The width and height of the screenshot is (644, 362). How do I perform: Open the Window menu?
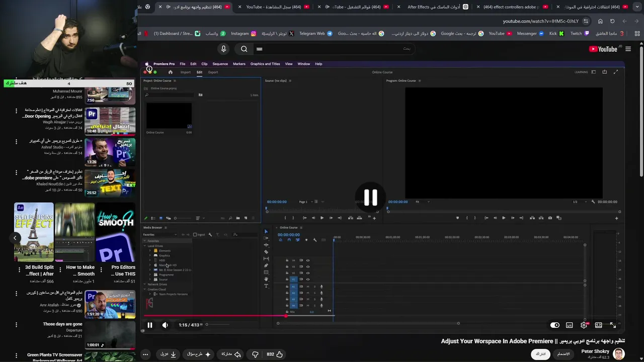click(303, 64)
